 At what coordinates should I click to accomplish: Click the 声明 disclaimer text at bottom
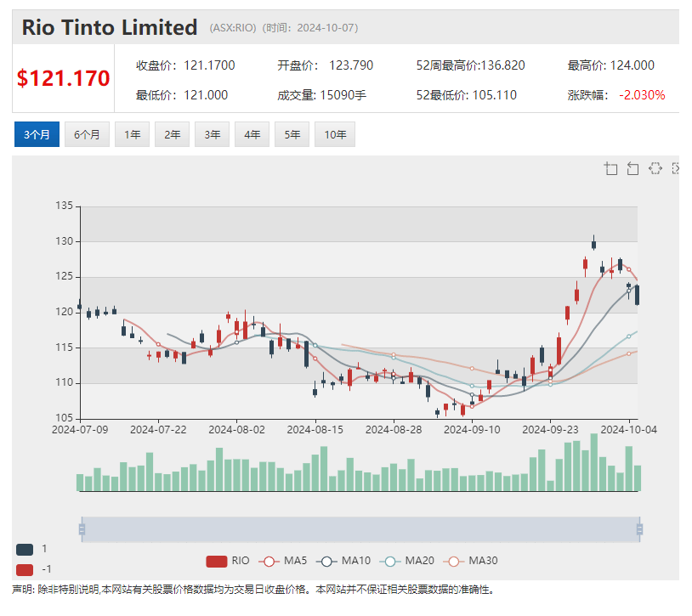252,590
